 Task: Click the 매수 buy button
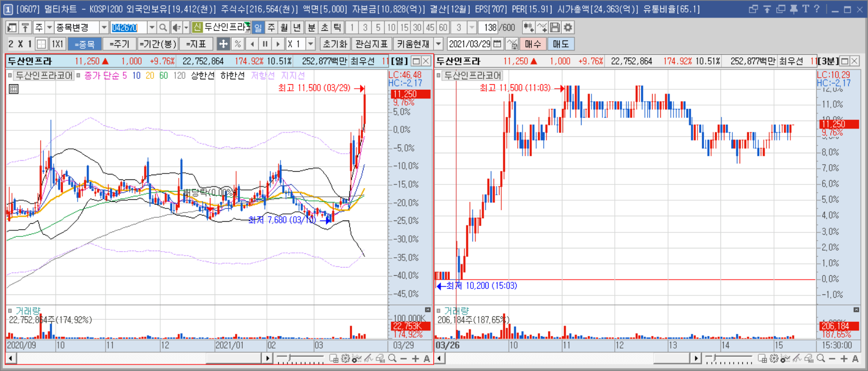tap(533, 44)
